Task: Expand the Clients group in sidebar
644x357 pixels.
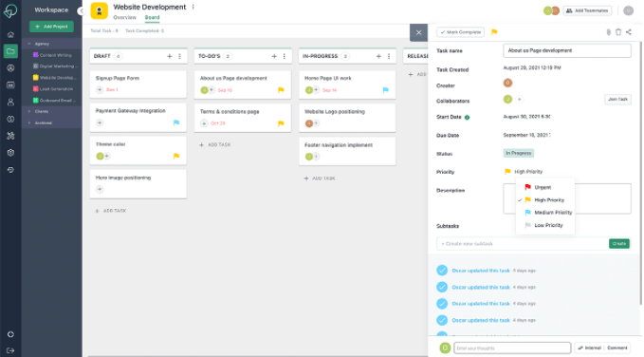Action: (29, 111)
